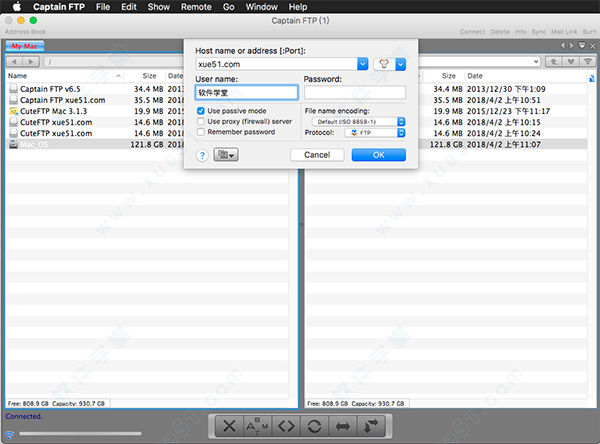The width and height of the screenshot is (600, 444).
Task: Open the Remote menu
Action: [x=196, y=7]
